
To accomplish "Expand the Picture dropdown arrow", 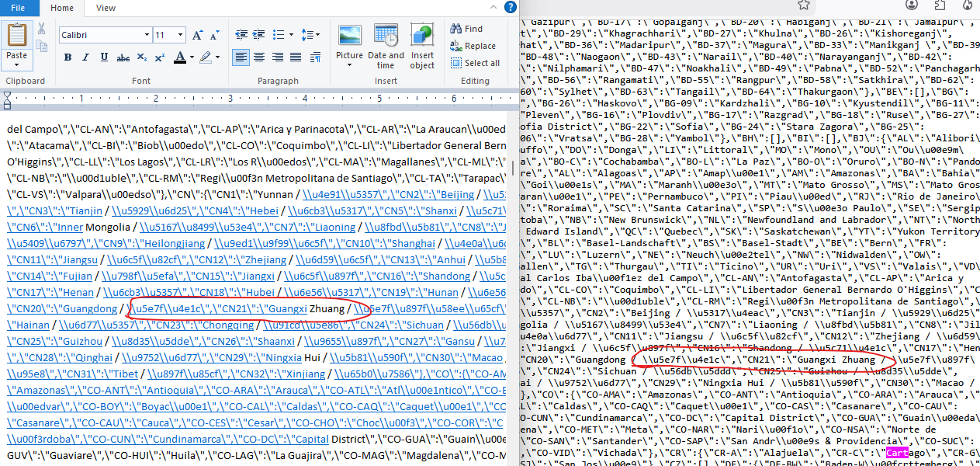I will (349, 65).
